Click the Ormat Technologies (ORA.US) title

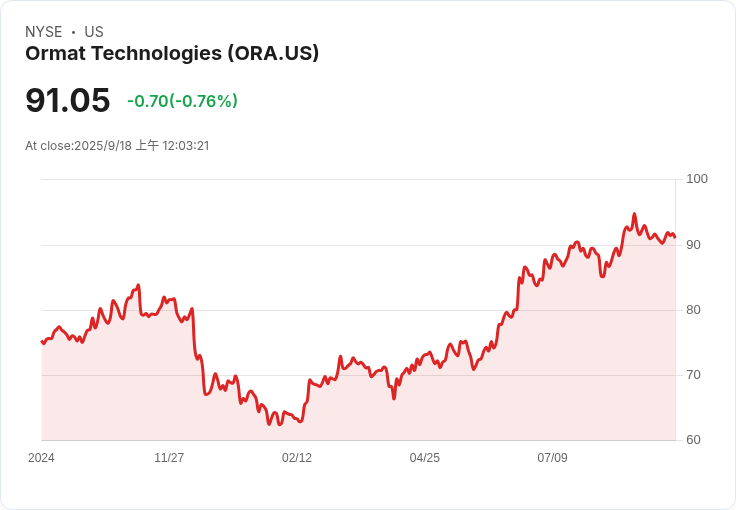click(x=172, y=53)
